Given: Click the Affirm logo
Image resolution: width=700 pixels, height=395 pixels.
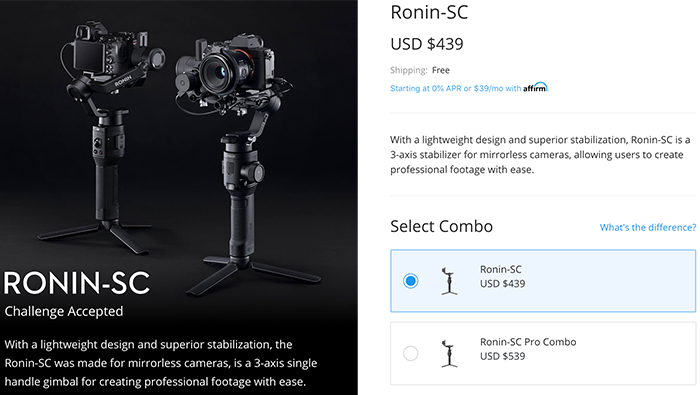Looking at the screenshot, I should 535,87.
